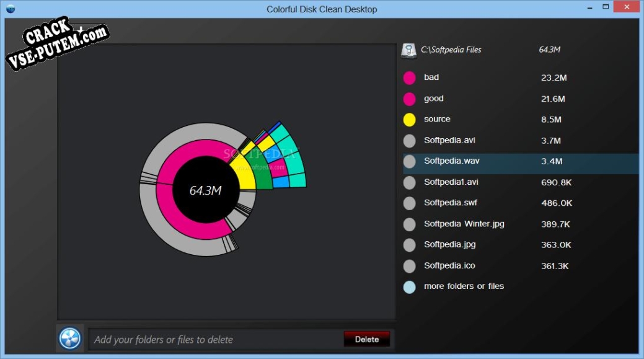The height and width of the screenshot is (359, 644).
Task: Show 'more folders or files'
Action: (x=464, y=286)
